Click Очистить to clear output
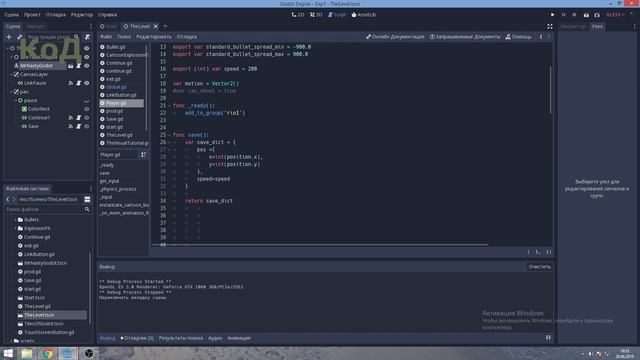This screenshot has height=360, width=640. tap(540, 267)
